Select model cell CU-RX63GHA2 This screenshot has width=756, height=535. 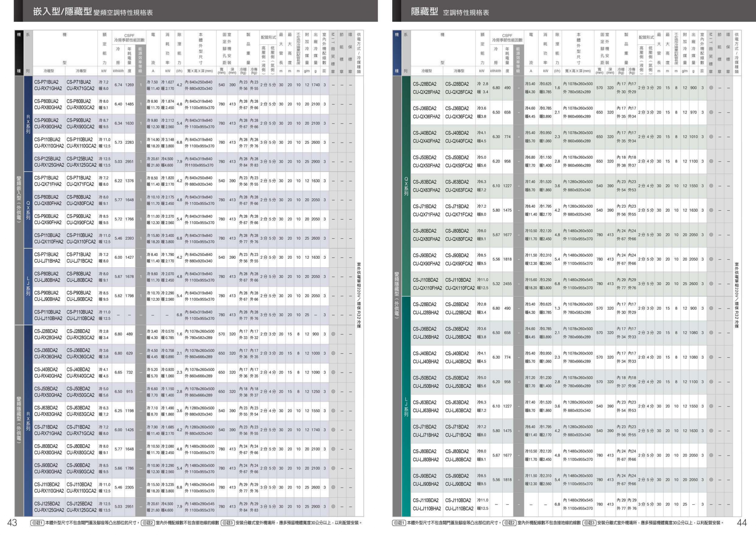48,414
